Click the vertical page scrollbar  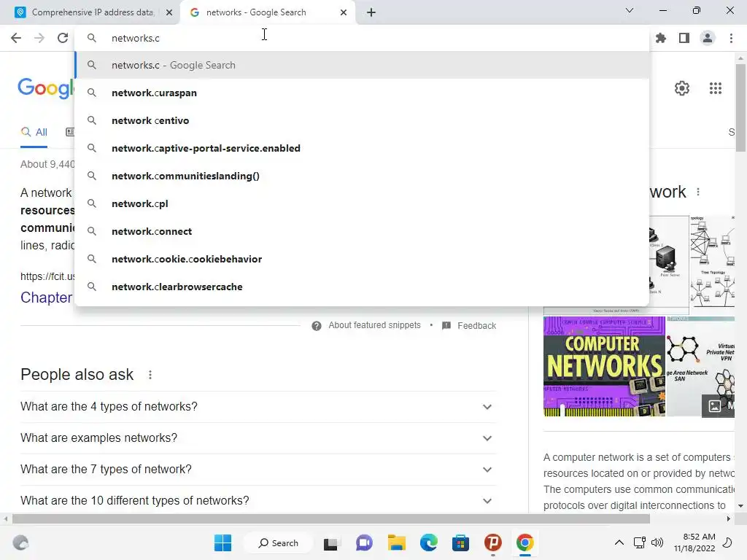740,108
